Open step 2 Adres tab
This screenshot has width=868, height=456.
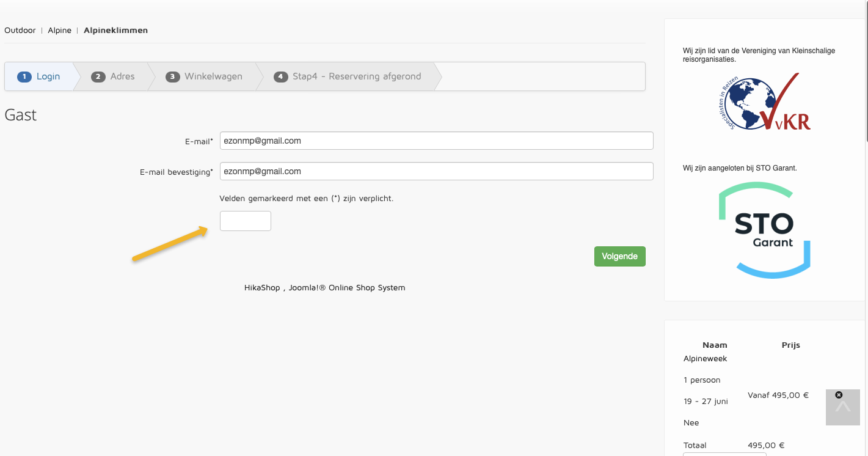pyautogui.click(x=114, y=76)
